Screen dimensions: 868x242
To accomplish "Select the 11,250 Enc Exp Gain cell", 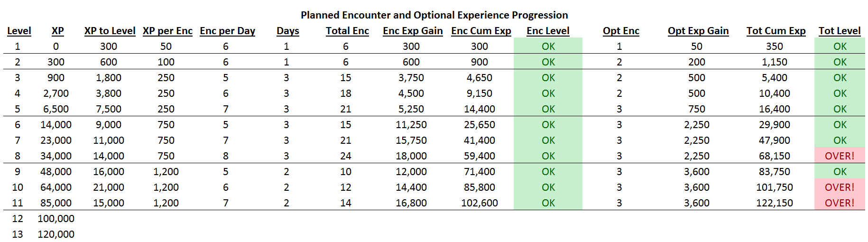I will click(411, 125).
